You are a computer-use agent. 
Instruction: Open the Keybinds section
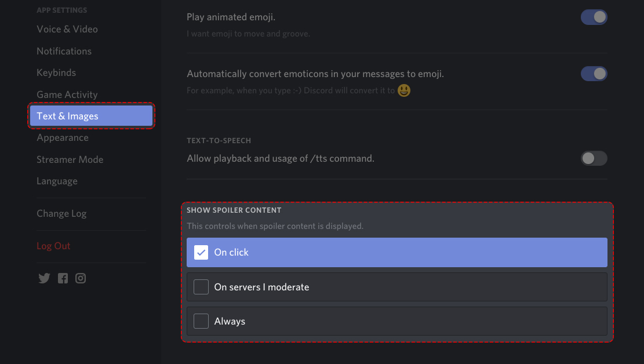click(56, 72)
